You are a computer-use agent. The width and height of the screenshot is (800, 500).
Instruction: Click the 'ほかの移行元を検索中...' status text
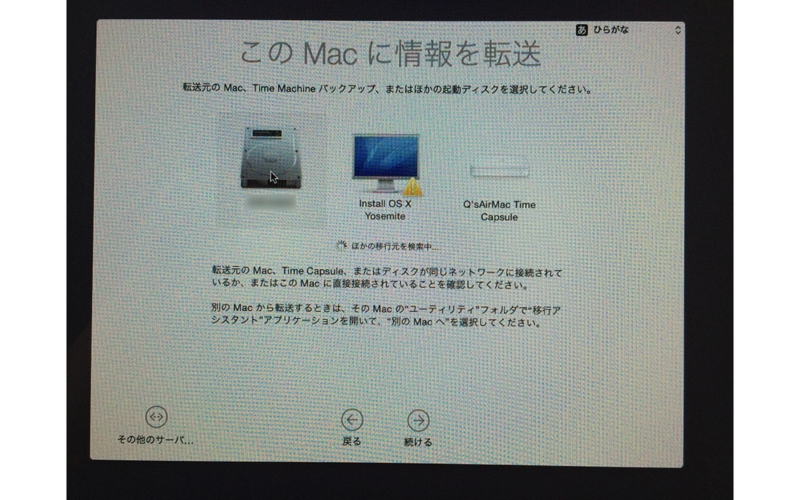coord(395,246)
